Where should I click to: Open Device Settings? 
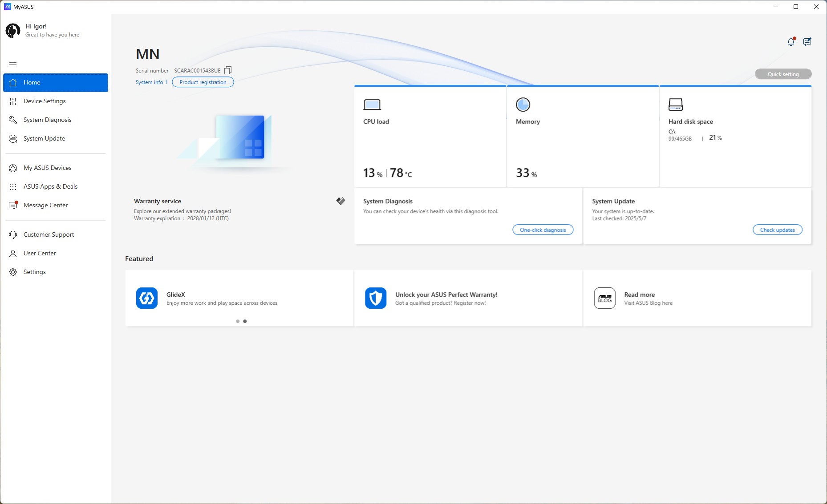(x=56, y=101)
